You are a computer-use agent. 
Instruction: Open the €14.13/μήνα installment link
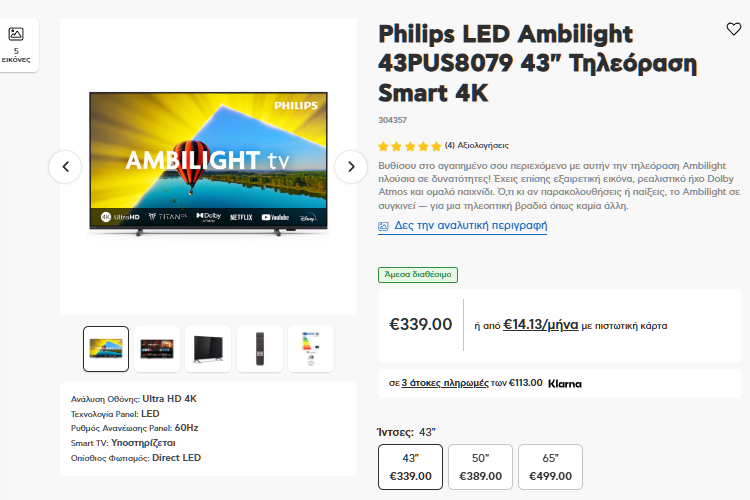point(540,325)
